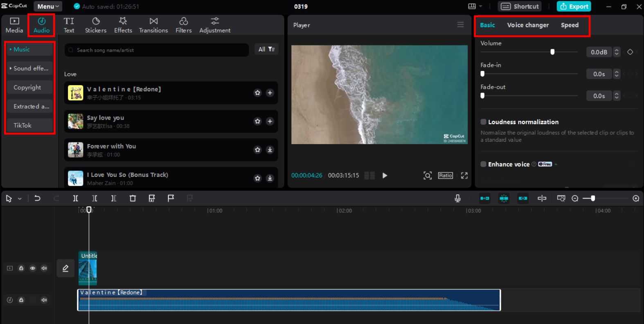Split the clip at playhead
This screenshot has width=644, height=324.
[x=76, y=198]
